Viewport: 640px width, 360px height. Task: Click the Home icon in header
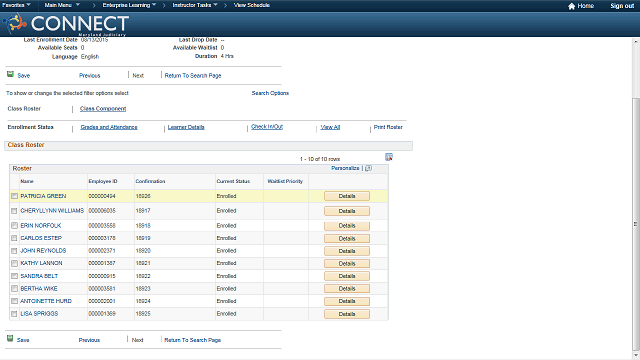click(571, 6)
